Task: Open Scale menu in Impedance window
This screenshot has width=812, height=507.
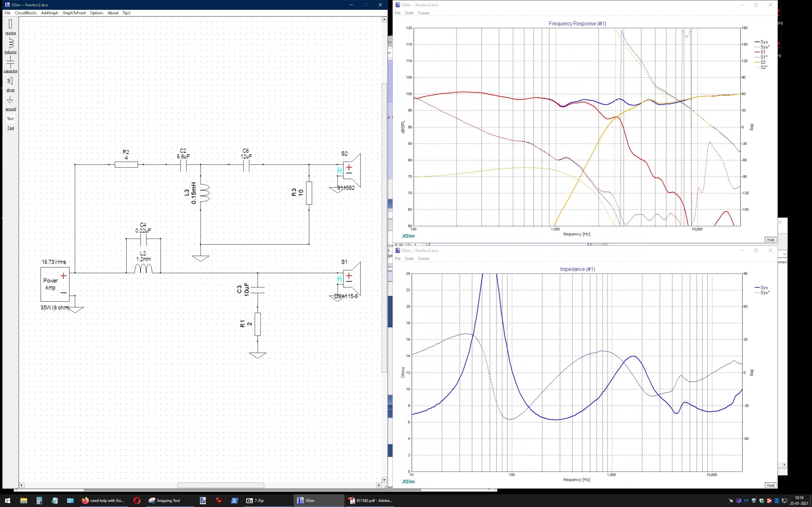Action: (x=409, y=258)
